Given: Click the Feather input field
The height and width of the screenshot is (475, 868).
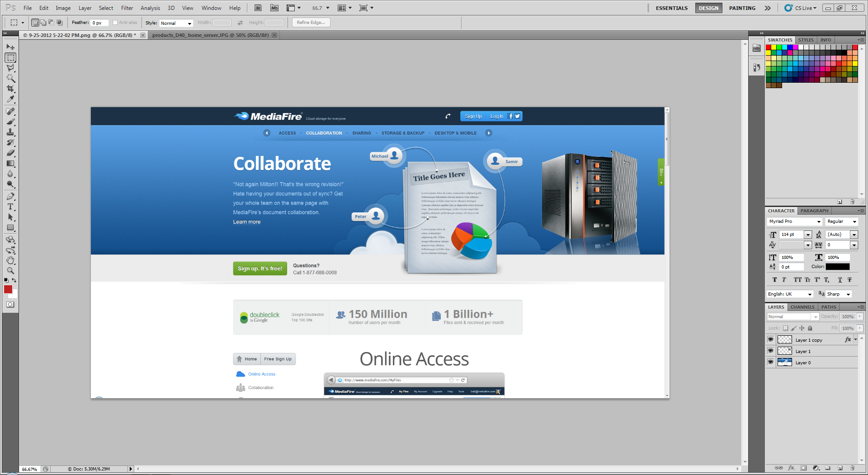Looking at the screenshot, I should click(99, 23).
